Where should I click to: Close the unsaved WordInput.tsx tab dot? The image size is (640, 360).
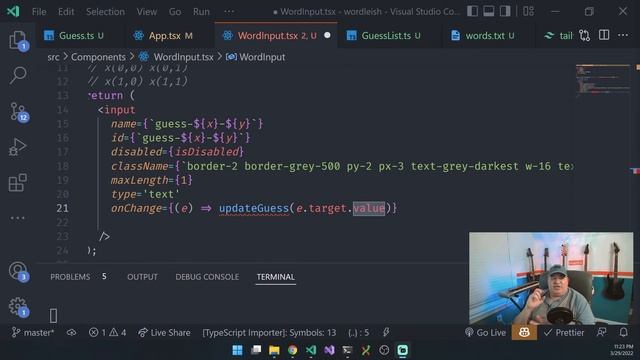(327, 36)
